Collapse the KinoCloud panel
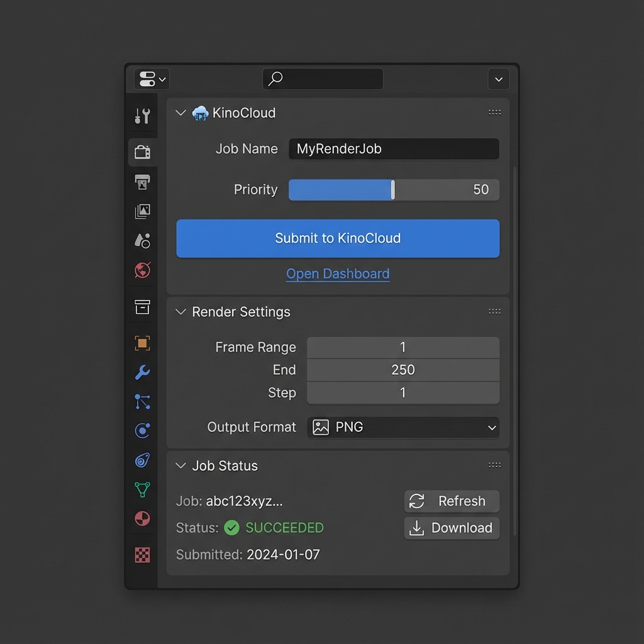Screen dimensions: 644x644 pos(181,113)
